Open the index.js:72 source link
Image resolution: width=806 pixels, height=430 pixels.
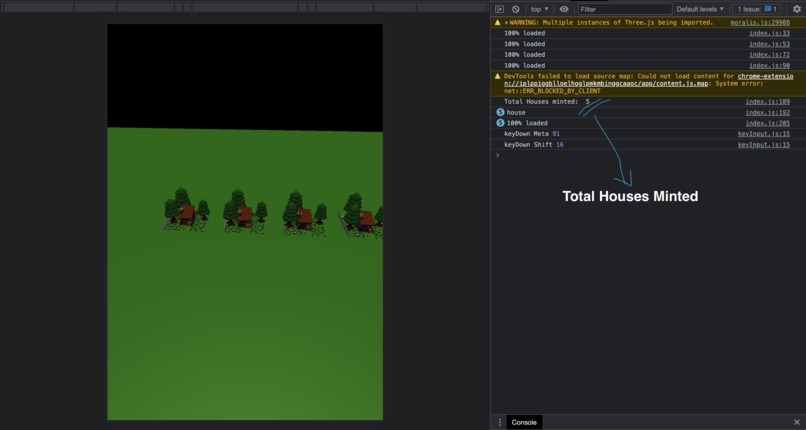(769, 55)
